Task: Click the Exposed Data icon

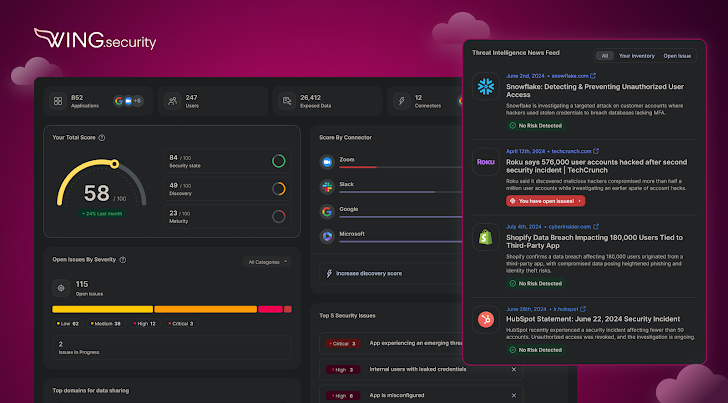Action: (287, 101)
